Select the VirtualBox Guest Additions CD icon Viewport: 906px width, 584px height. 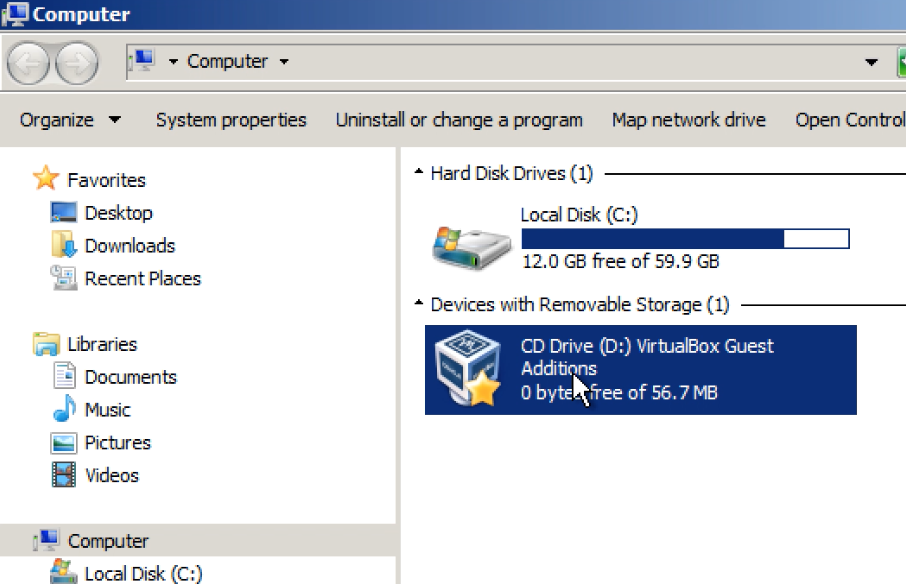click(x=468, y=369)
